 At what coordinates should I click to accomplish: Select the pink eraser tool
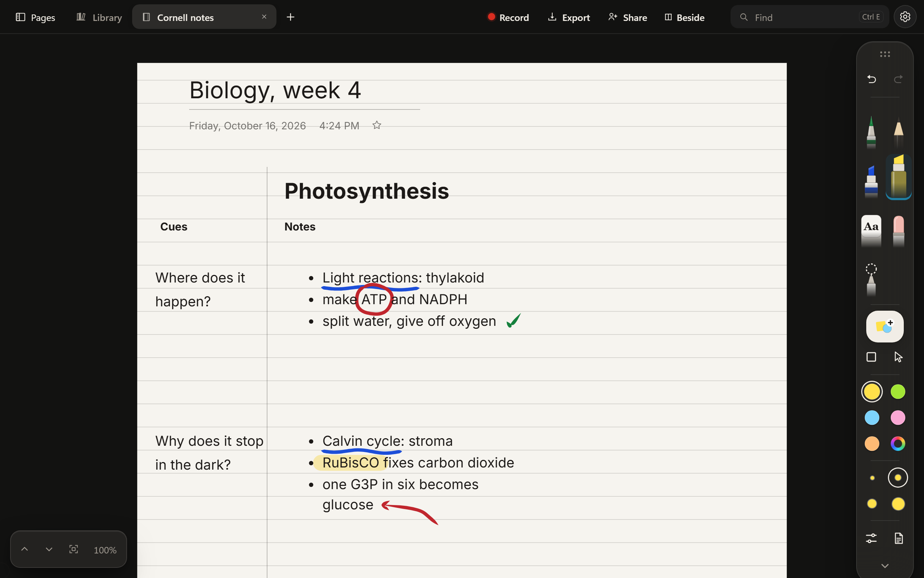click(x=899, y=231)
